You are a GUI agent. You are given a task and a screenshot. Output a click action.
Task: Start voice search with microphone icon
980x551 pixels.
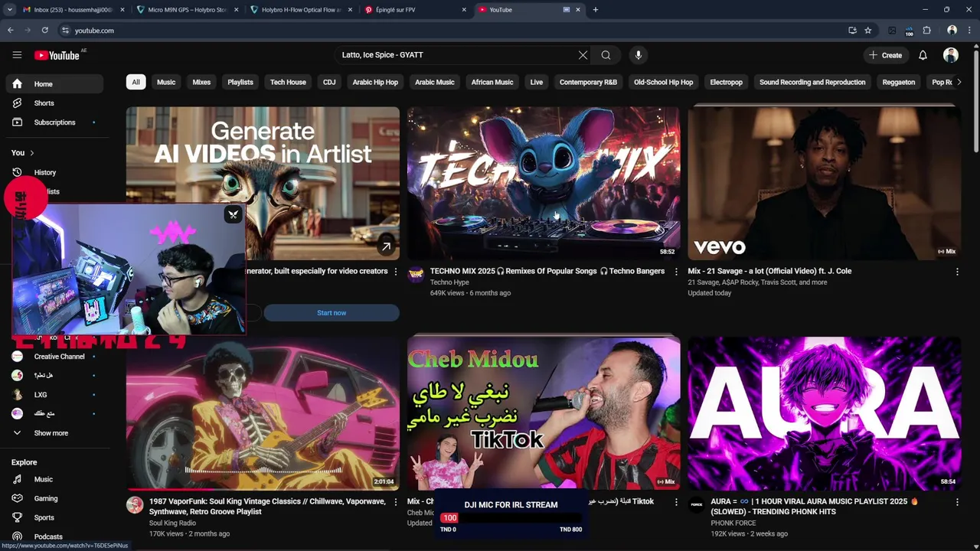[x=638, y=55]
